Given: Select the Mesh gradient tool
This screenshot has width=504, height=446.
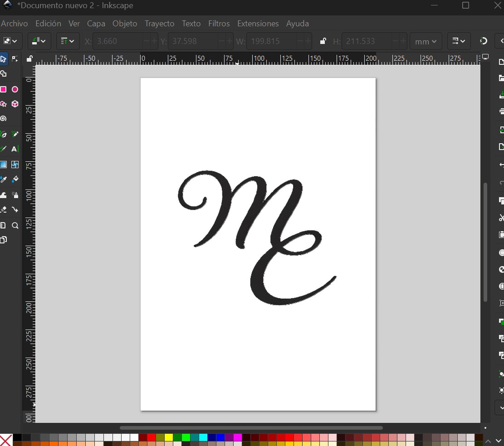Looking at the screenshot, I should point(15,165).
